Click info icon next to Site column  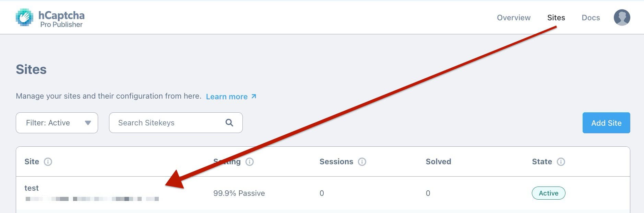48,162
